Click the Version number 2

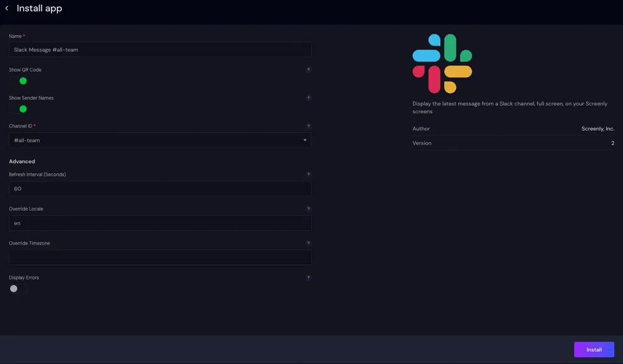pos(613,143)
